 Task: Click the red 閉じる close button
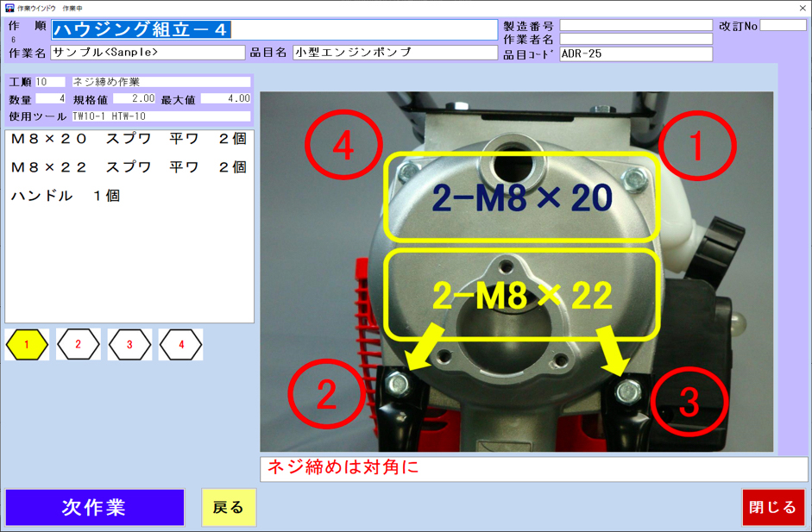click(773, 507)
